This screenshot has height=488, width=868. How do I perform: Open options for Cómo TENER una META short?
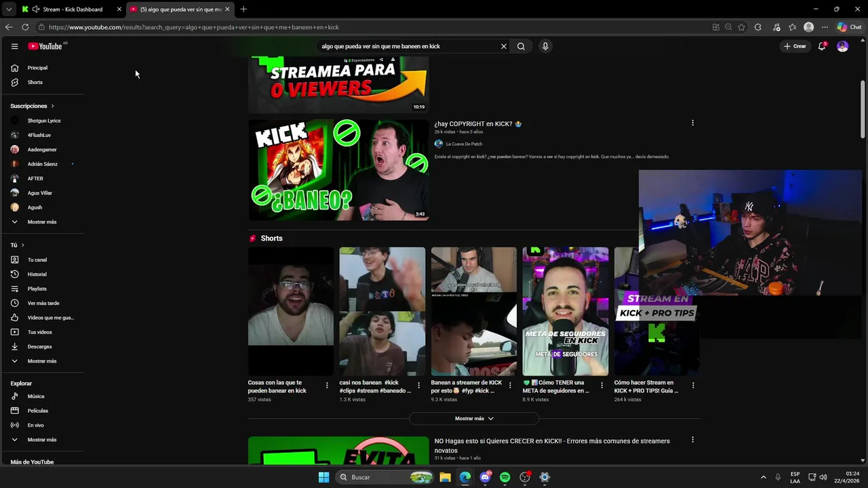click(601, 385)
